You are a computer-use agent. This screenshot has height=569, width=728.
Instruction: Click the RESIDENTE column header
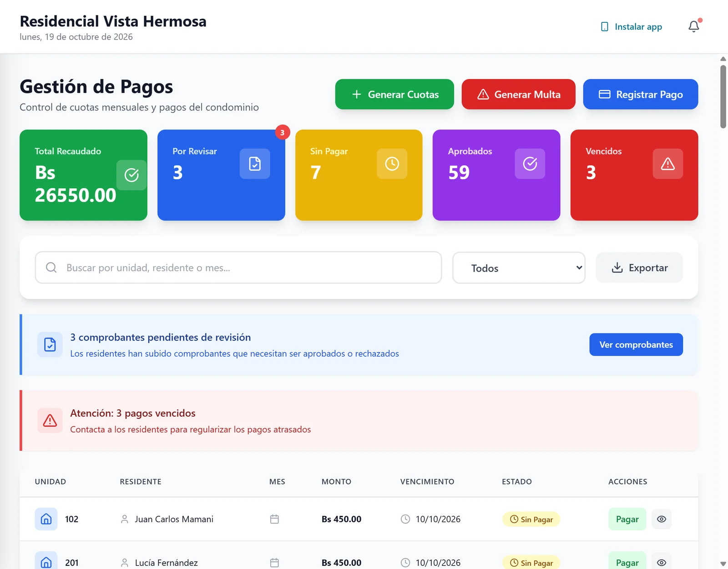tap(141, 482)
